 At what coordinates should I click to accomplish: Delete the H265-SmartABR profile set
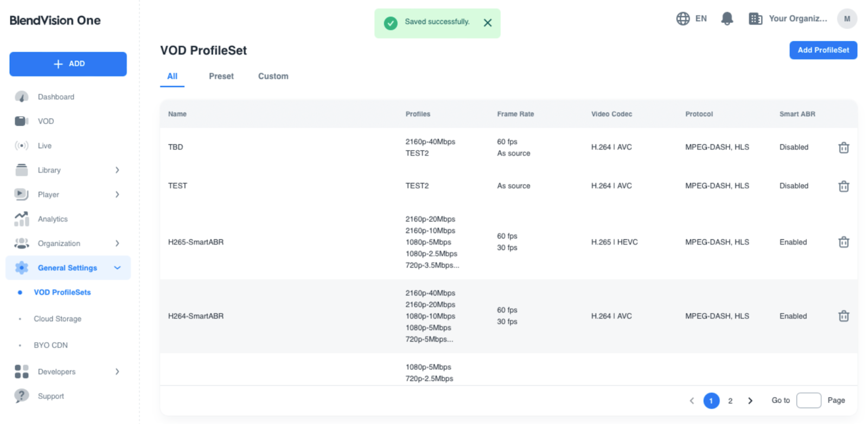(x=843, y=242)
